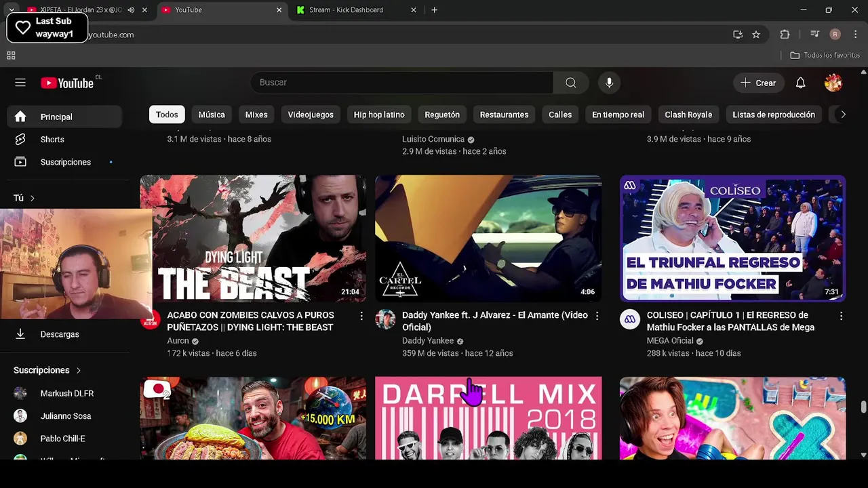Open Shorts from the sidebar
The image size is (868, 488).
pos(64,140)
